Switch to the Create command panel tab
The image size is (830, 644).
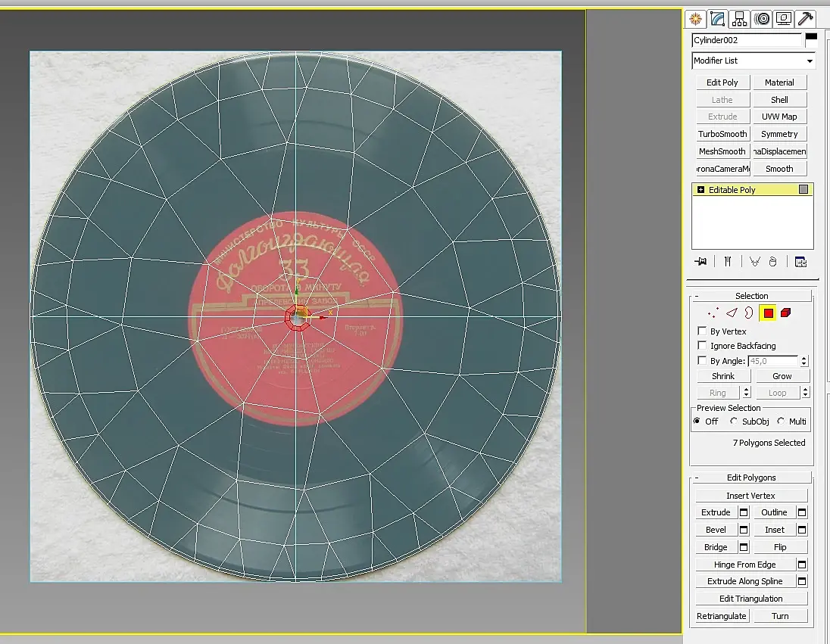click(695, 19)
